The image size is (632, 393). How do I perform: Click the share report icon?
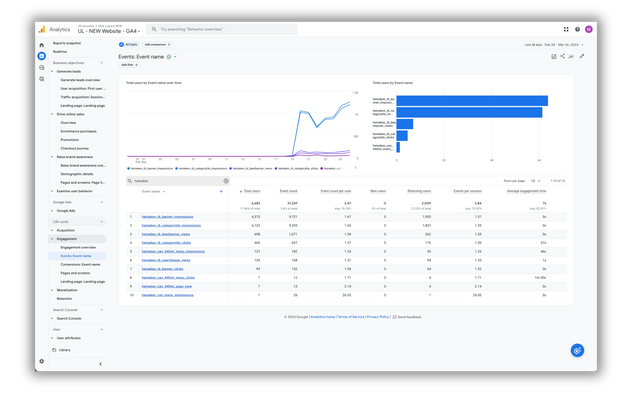coord(563,56)
